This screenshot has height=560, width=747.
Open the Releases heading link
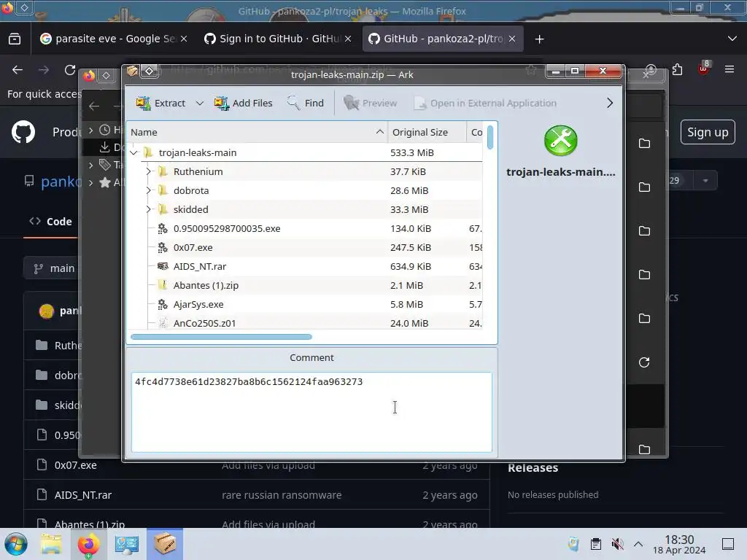point(533,467)
